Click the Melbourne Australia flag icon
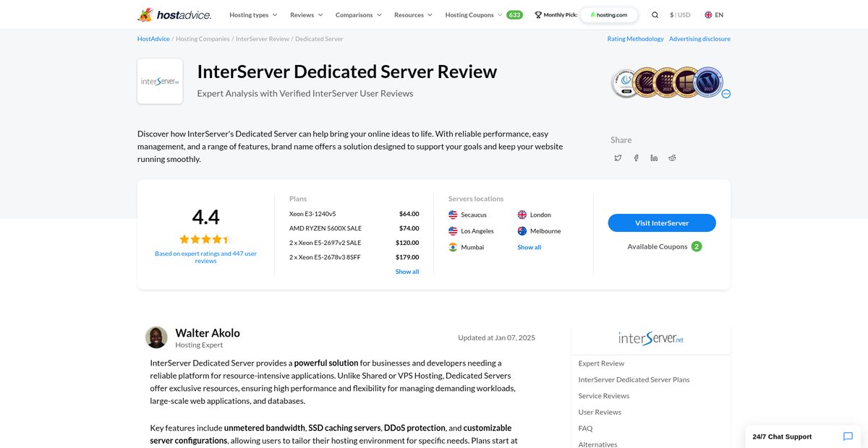This screenshot has width=868, height=448. tap(522, 231)
